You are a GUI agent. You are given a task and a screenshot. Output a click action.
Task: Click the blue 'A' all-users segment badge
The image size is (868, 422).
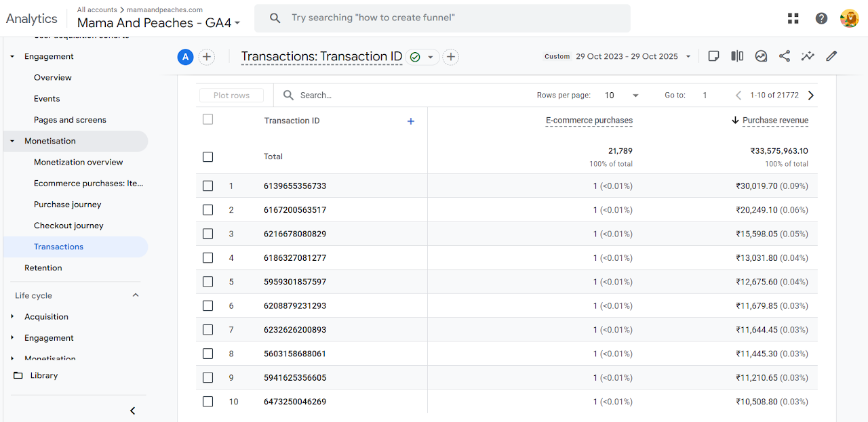tap(185, 57)
